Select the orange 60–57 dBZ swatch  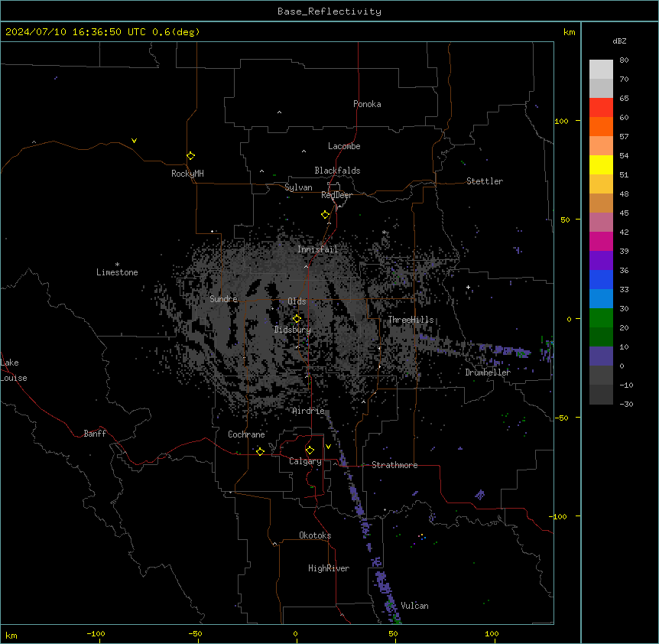pyautogui.click(x=601, y=126)
